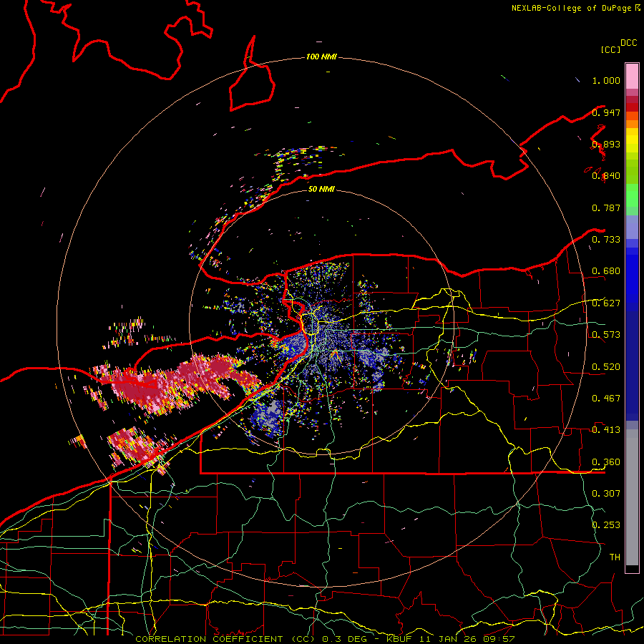The width and height of the screenshot is (644, 644).
Task: Click the [CC] units label
Action: [x=611, y=49]
